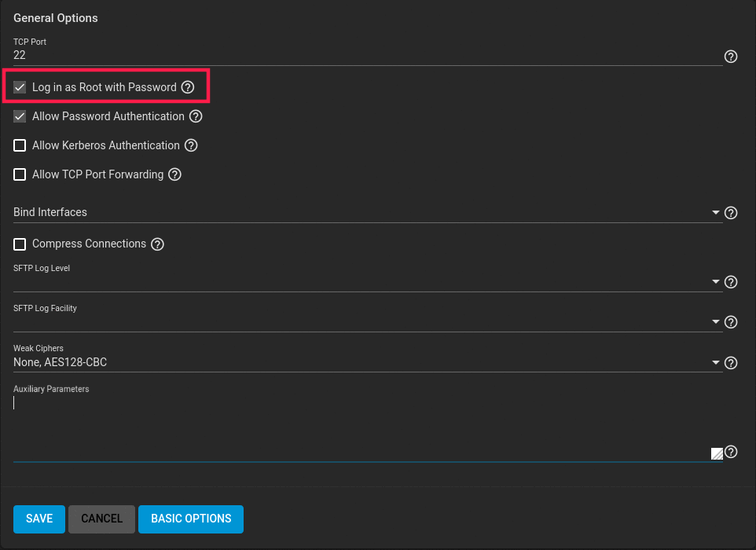Viewport: 756px width, 550px height.
Task: Click resize handle of Auxiliary Parameters
Action: pos(717,453)
